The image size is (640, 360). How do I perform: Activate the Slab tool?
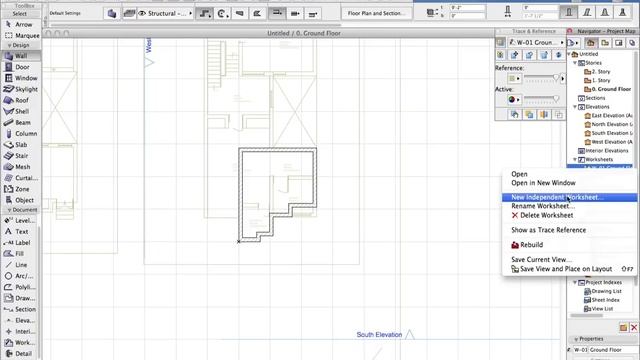click(x=20, y=144)
